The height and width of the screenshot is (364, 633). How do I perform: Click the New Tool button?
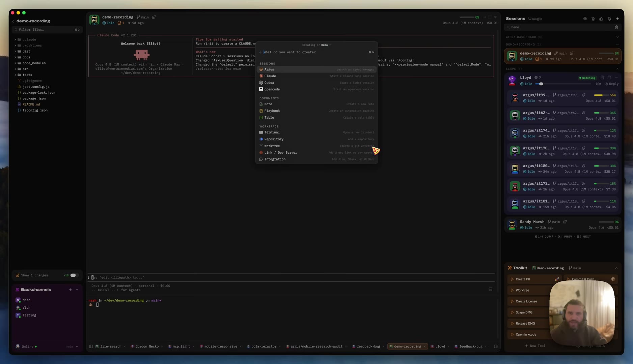[x=535, y=346]
